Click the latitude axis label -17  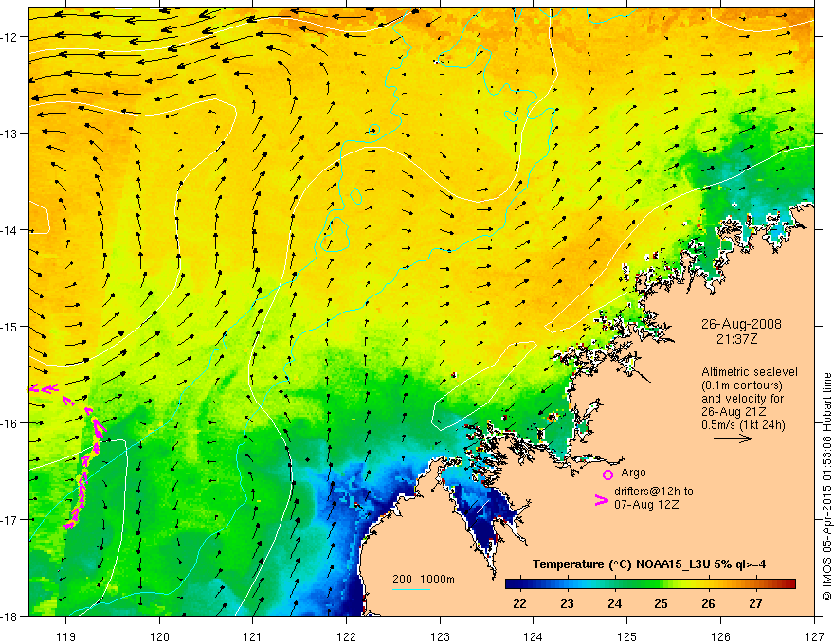(10, 520)
